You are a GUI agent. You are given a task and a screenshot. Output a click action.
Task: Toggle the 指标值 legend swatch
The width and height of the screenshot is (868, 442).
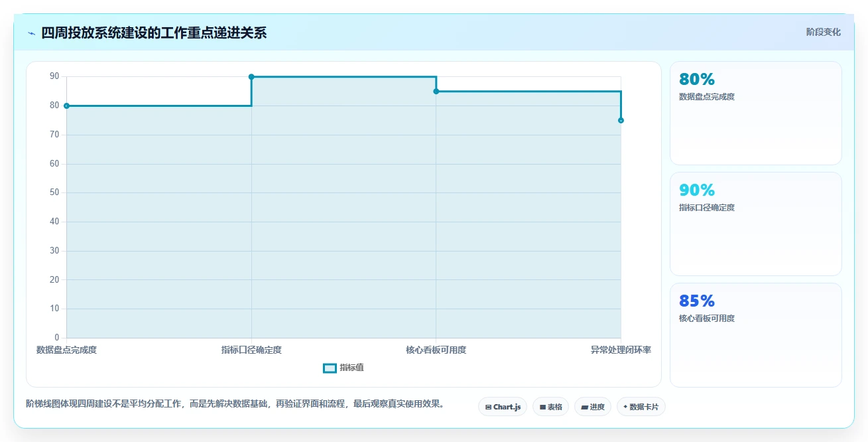coord(330,368)
